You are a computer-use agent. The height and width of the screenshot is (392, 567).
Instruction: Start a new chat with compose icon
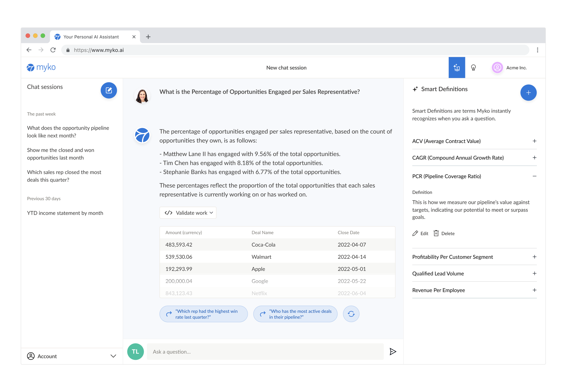pos(109,90)
